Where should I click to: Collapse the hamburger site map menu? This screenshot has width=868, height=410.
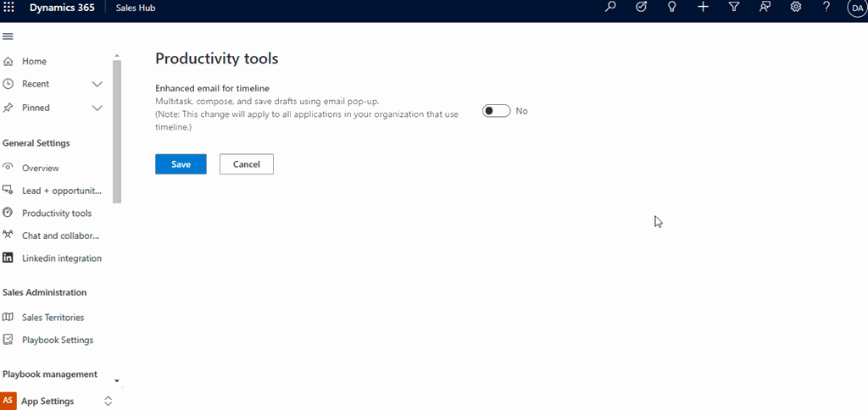tap(8, 36)
